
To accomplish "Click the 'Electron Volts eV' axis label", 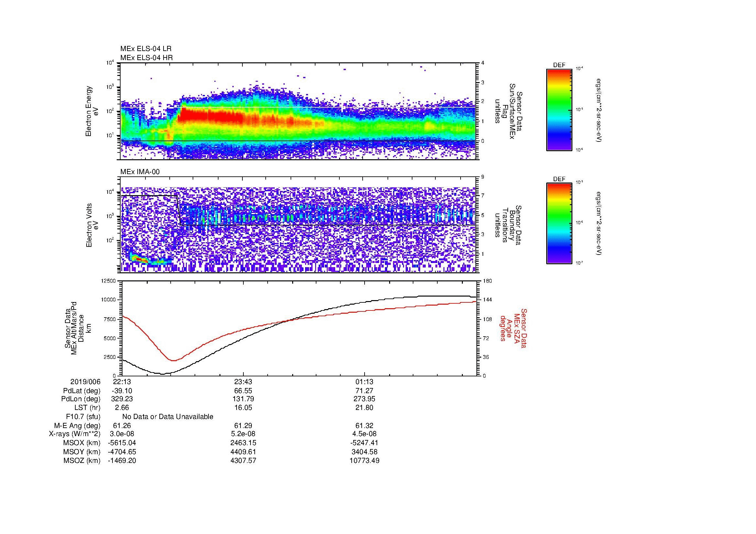I will tap(92, 225).
